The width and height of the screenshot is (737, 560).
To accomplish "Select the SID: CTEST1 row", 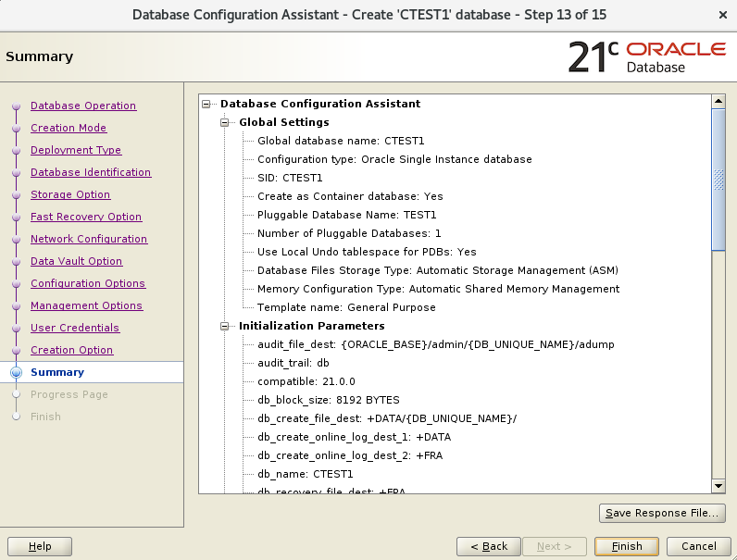I will click(x=290, y=178).
